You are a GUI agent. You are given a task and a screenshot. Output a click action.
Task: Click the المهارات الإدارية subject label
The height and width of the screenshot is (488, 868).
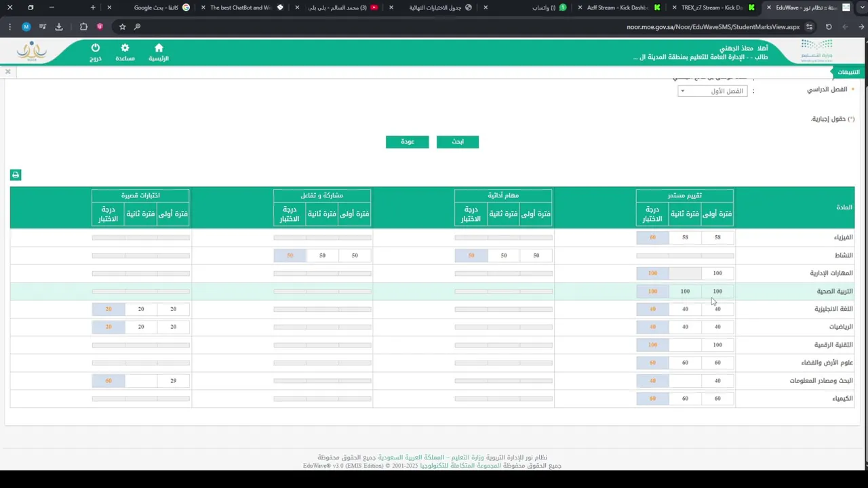(x=831, y=274)
